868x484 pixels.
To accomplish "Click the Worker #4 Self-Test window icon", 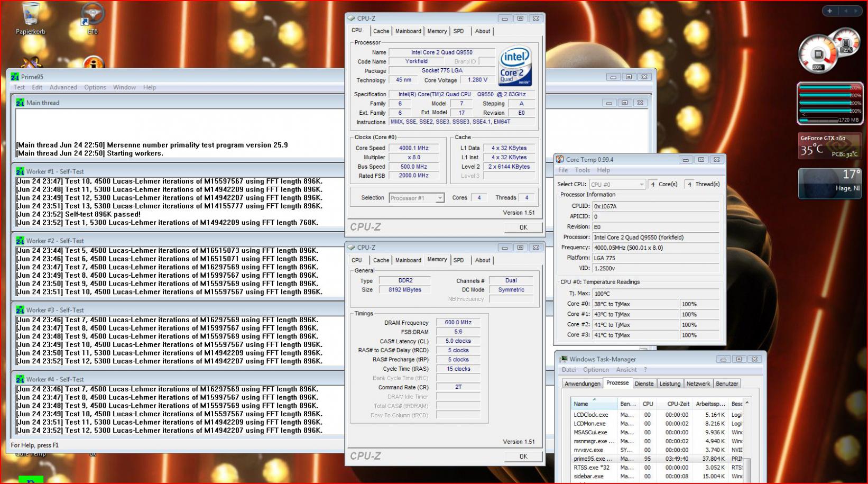I will click(20, 379).
